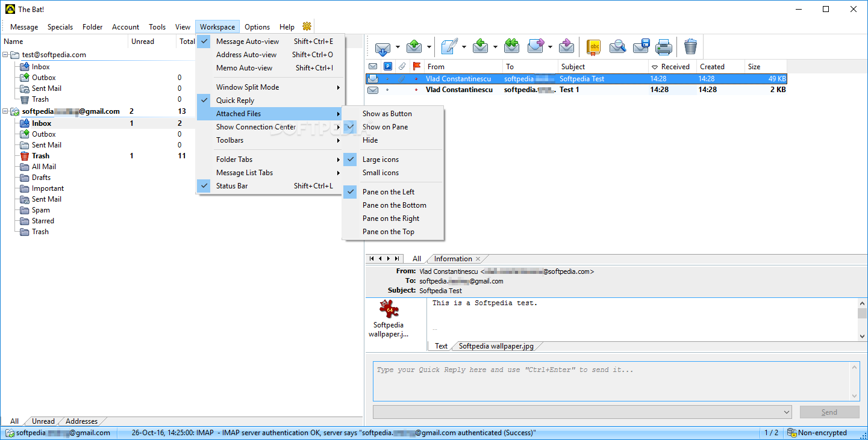This screenshot has height=440, width=868.
Task: Open the Specials menu
Action: coord(60,27)
